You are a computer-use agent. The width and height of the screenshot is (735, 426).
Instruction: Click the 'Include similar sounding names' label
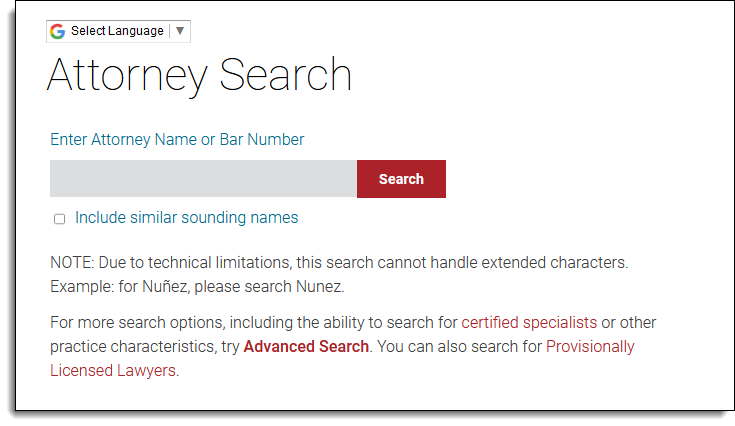[x=186, y=218]
